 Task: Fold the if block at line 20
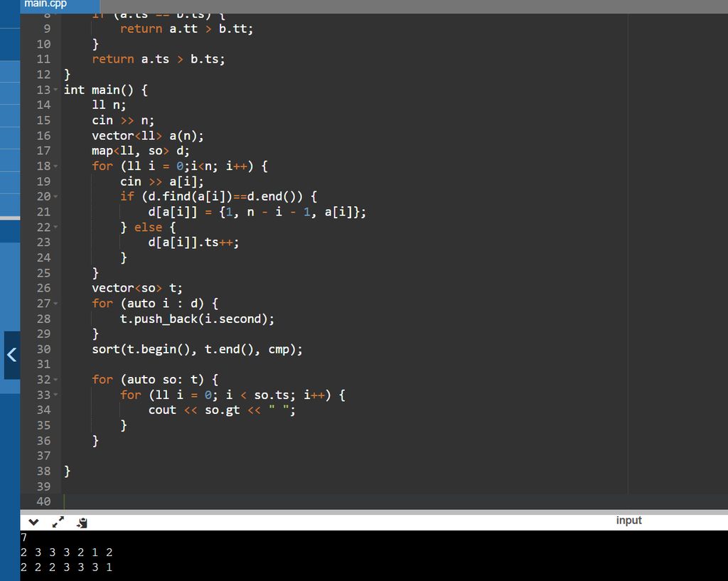[55, 196]
